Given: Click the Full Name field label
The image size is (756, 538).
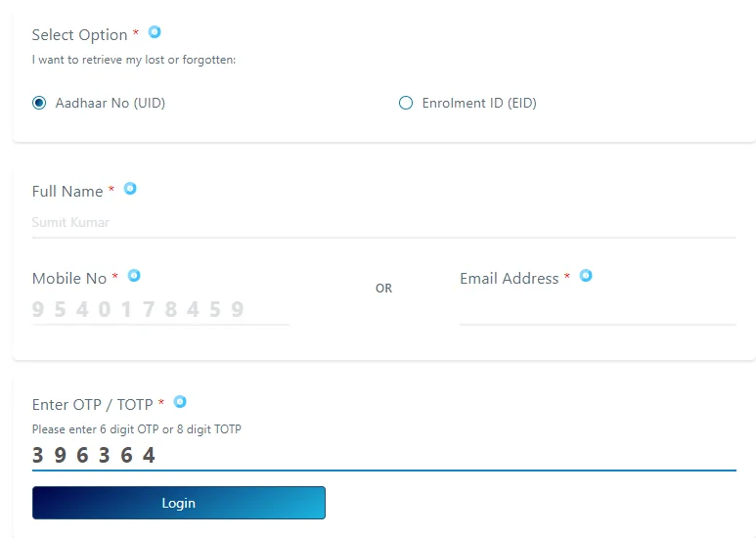Looking at the screenshot, I should coord(67,192).
